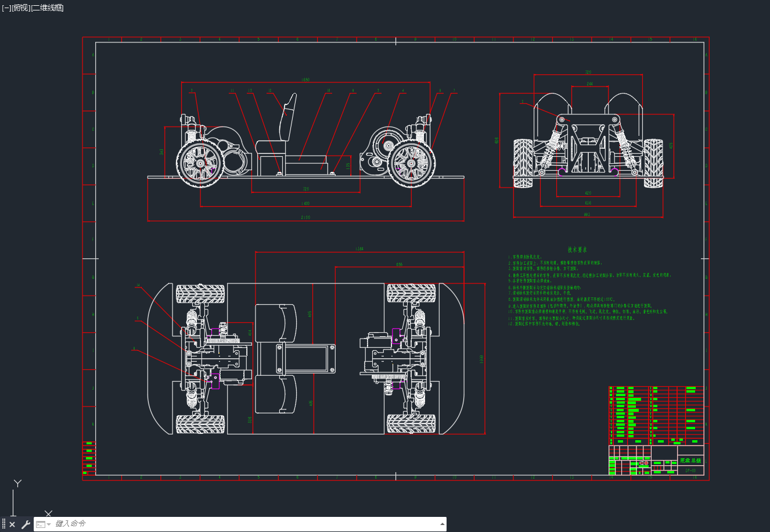
Task: Select the 2100 overall length dimension
Action: tap(305, 218)
